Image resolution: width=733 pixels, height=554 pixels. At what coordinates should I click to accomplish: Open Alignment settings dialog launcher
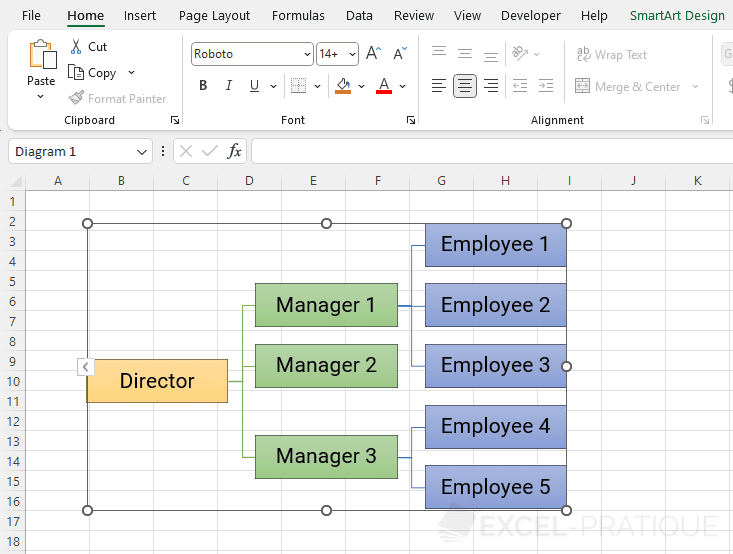tap(705, 120)
